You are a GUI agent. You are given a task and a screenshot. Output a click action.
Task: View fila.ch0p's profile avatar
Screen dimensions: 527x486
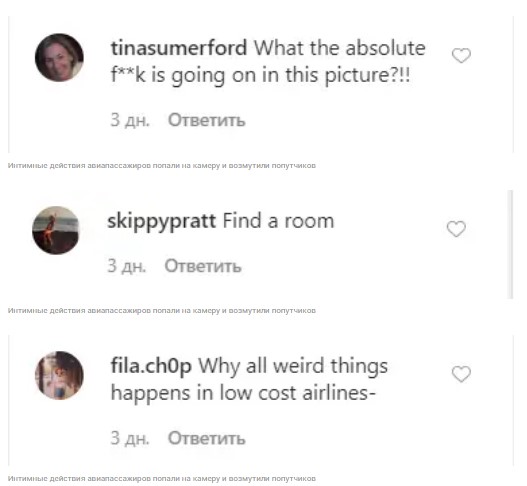[59, 375]
